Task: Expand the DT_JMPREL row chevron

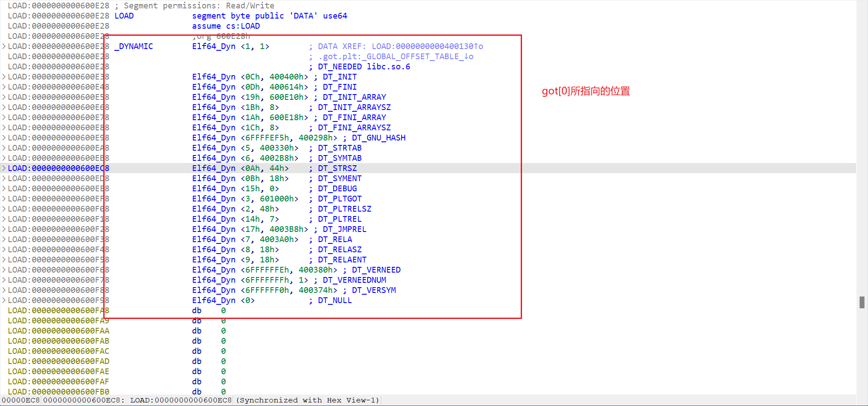Action: point(4,229)
